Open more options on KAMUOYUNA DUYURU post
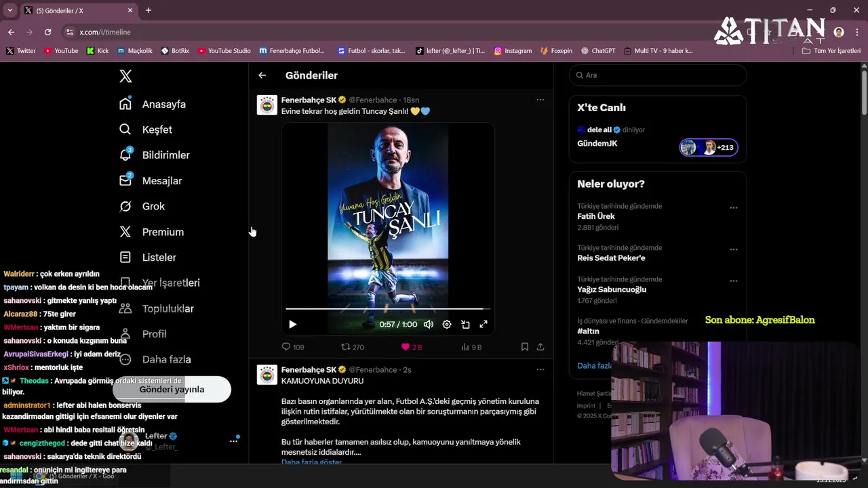The width and height of the screenshot is (868, 488). pyautogui.click(x=540, y=369)
